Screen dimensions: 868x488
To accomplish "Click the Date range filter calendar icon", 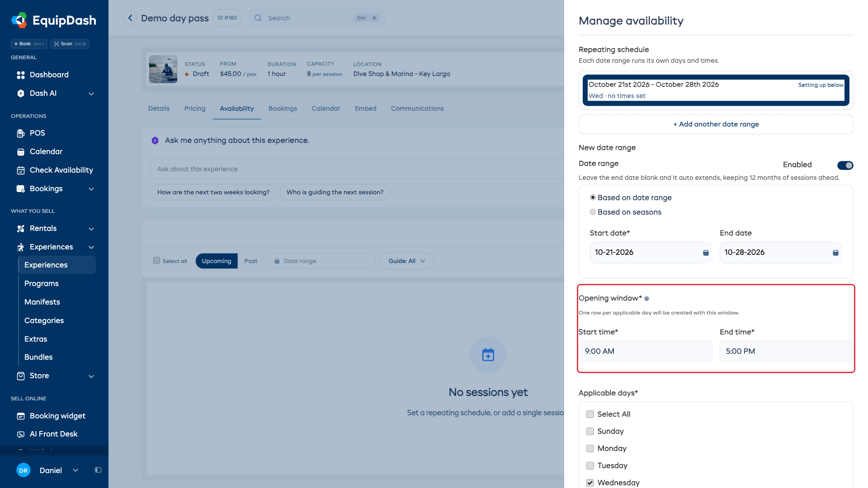I will [x=277, y=261].
